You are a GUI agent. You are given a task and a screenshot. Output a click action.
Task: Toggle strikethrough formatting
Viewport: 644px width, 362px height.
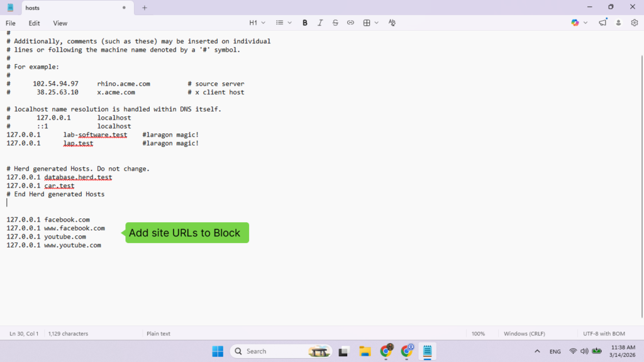(x=335, y=23)
